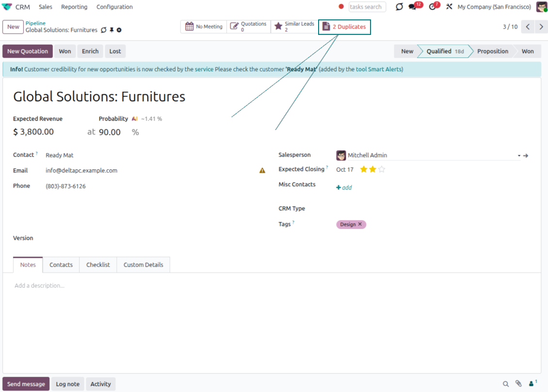
Task: Set priority to third star
Action: tap(382, 169)
